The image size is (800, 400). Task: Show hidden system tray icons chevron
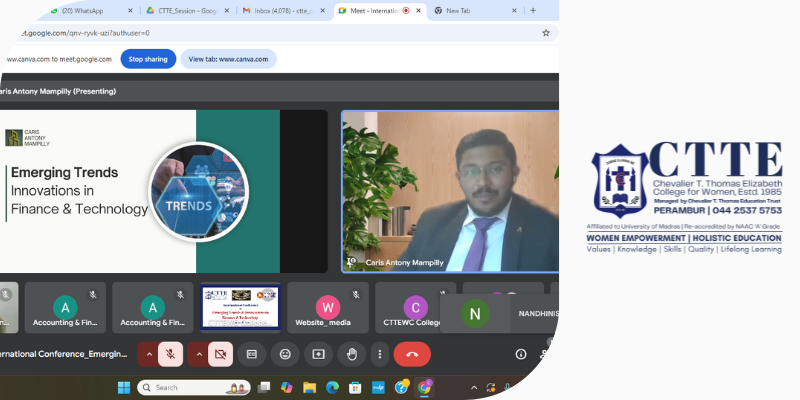click(473, 388)
